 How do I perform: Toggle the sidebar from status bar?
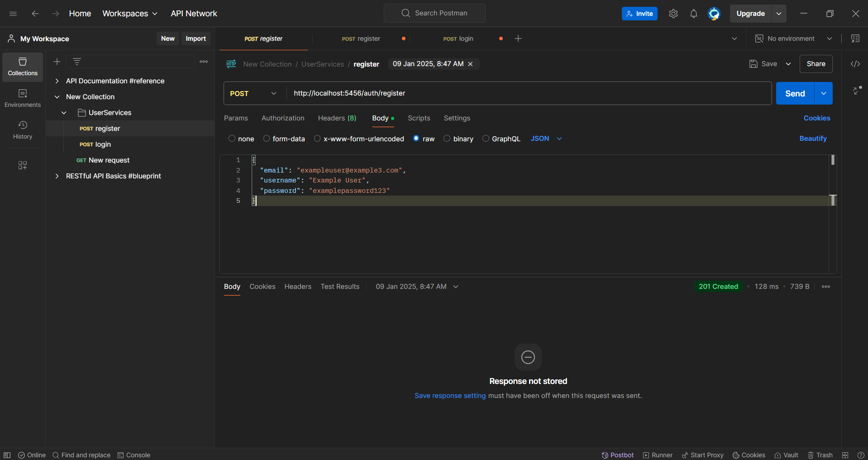point(7,455)
